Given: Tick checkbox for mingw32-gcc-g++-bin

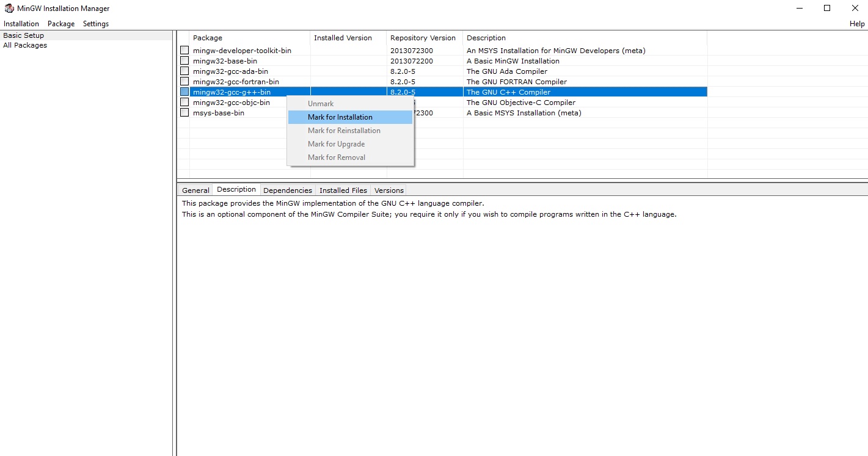Looking at the screenshot, I should click(184, 92).
